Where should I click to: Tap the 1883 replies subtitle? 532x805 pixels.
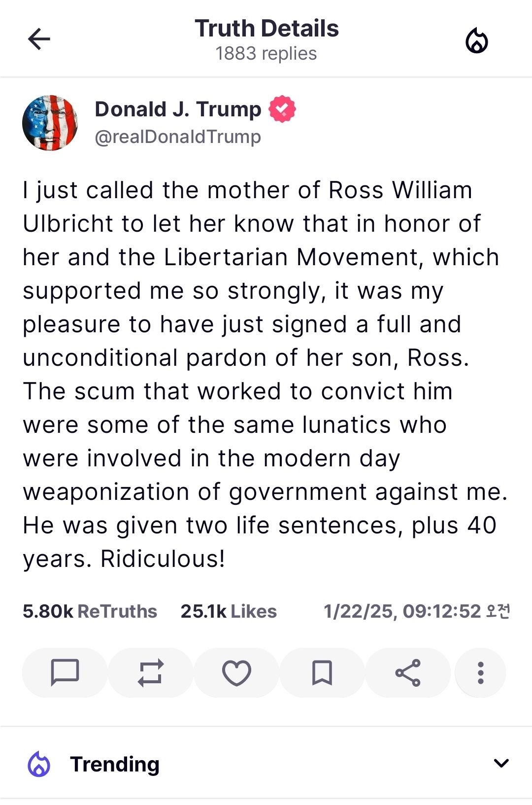[266, 53]
